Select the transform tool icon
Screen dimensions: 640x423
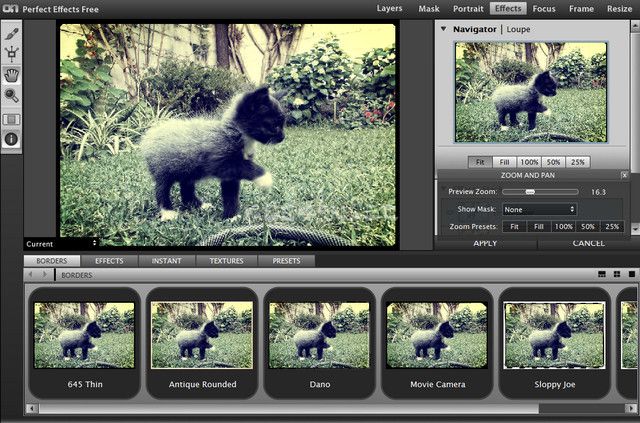[11, 54]
